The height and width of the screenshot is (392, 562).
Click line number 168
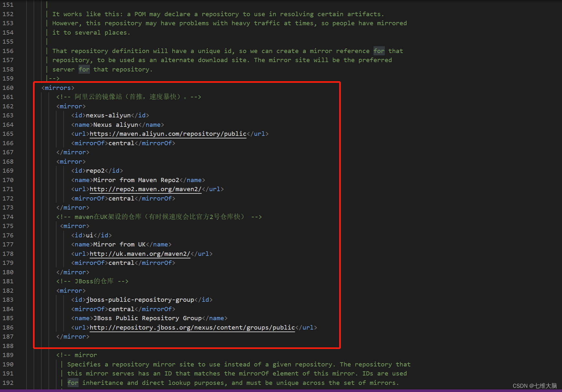click(x=8, y=162)
